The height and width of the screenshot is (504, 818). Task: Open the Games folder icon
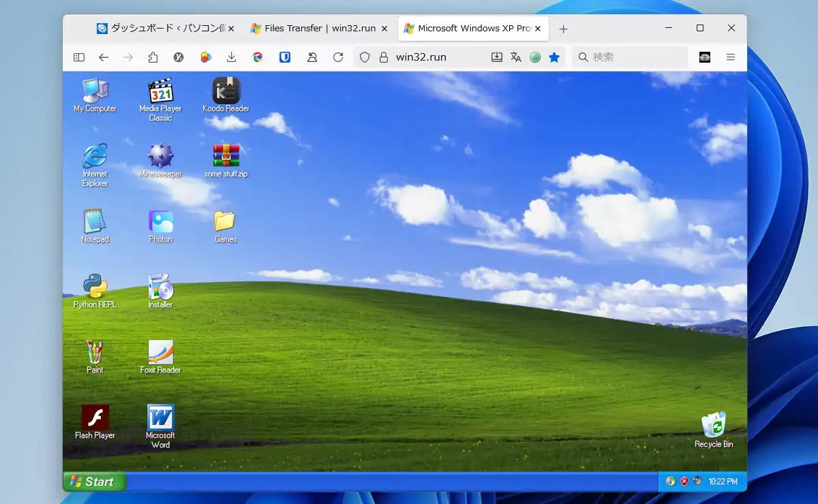coord(226,222)
